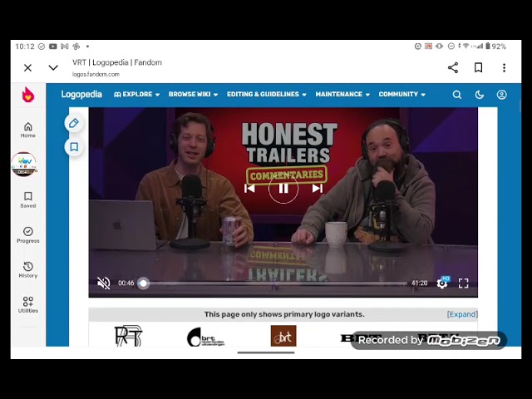Tap the 10:12 status bar clock
Viewport: 532px width, 399px height.
click(x=25, y=47)
